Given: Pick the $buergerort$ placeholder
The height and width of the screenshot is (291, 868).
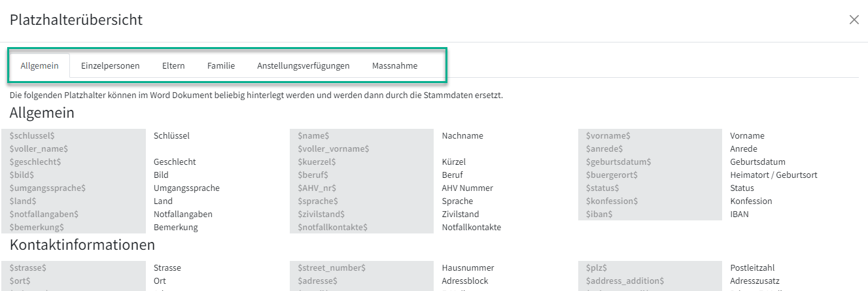Looking at the screenshot, I should tap(611, 175).
